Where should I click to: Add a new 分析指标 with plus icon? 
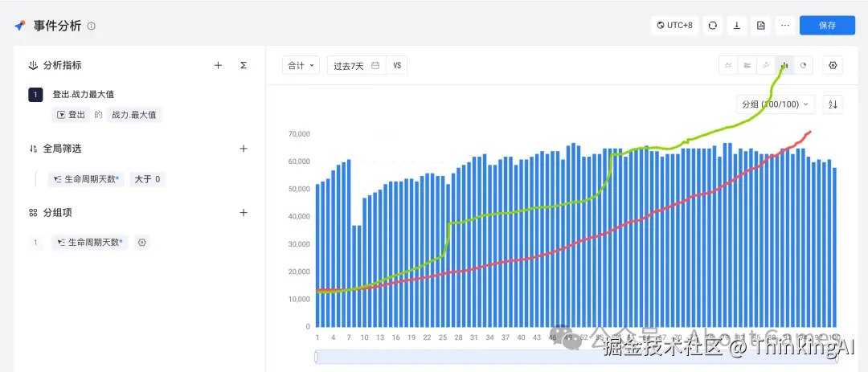[x=218, y=65]
